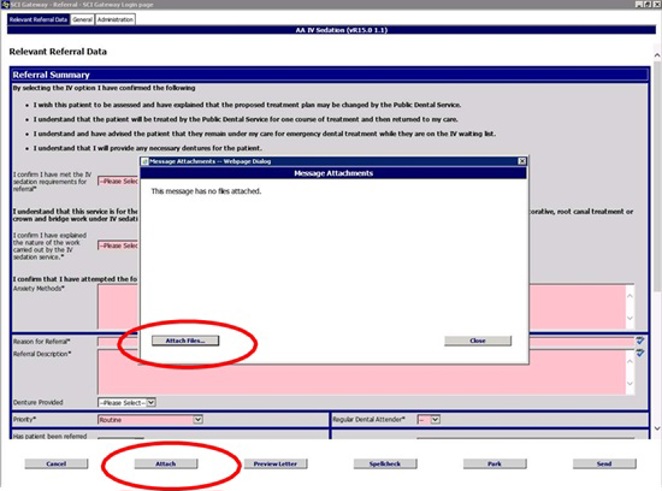
Task: Open Preview Letter
Action: point(275,464)
